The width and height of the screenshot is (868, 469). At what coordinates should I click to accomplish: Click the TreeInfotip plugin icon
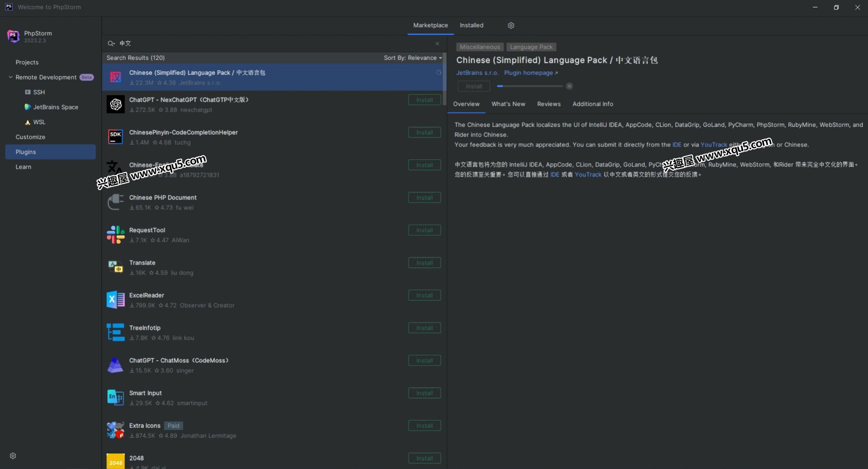point(115,332)
